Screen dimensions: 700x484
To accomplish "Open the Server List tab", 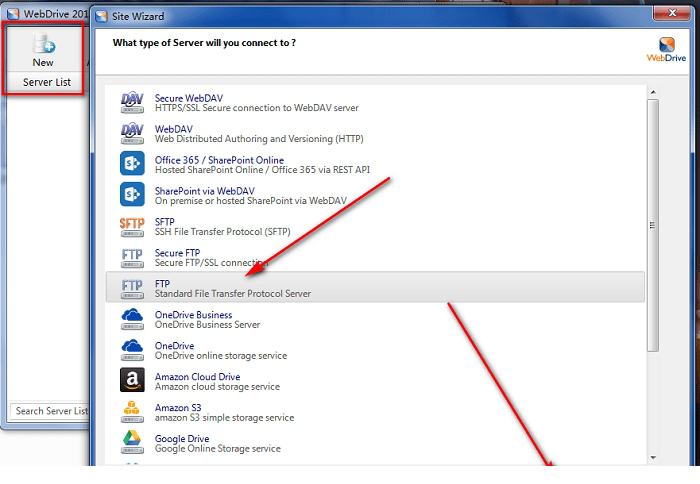I will click(47, 82).
